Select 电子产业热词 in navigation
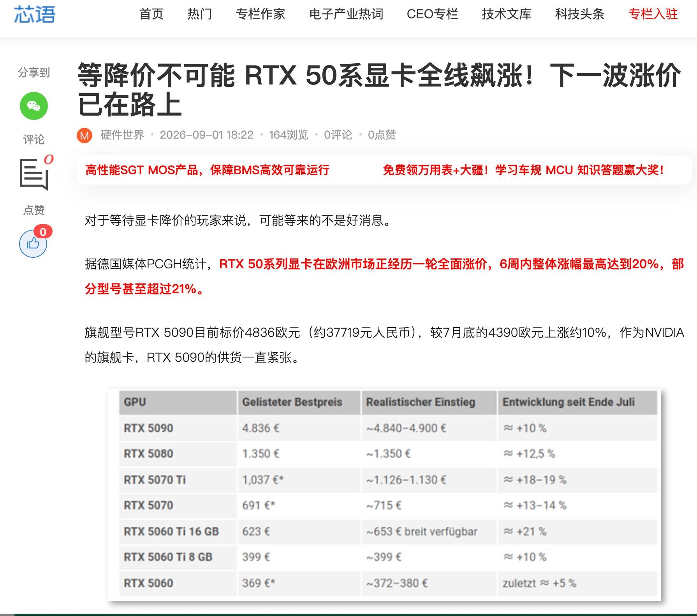697x616 pixels. (x=346, y=14)
